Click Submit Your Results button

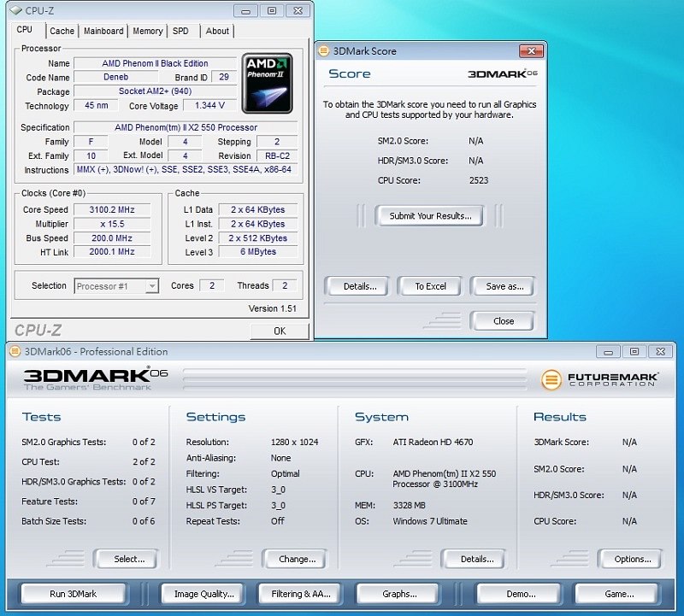tap(430, 216)
